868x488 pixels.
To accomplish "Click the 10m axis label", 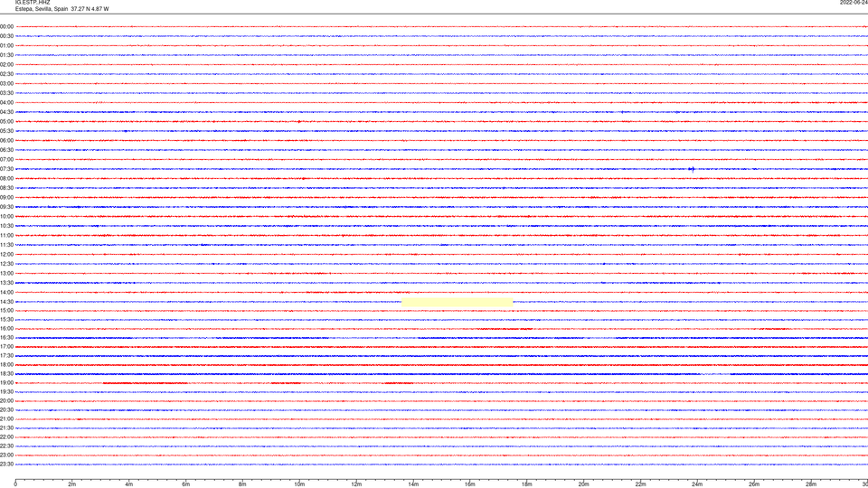I will pyautogui.click(x=299, y=484).
